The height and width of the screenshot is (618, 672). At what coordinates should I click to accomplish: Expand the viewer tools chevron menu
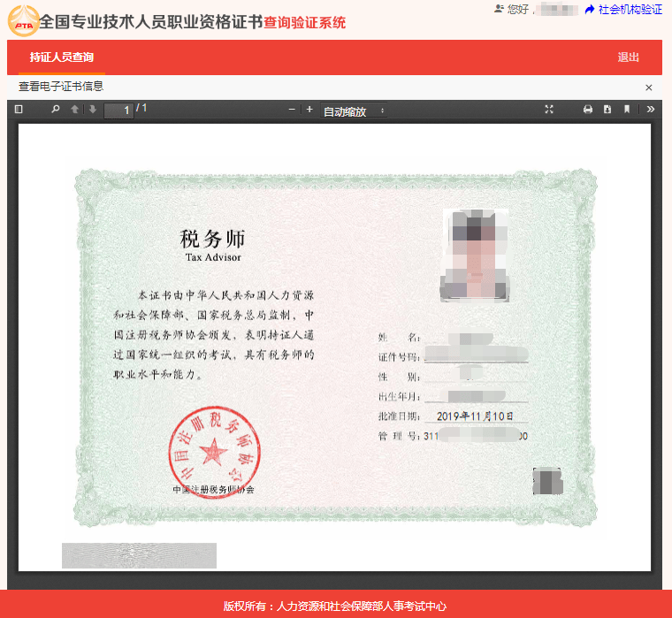tap(651, 110)
